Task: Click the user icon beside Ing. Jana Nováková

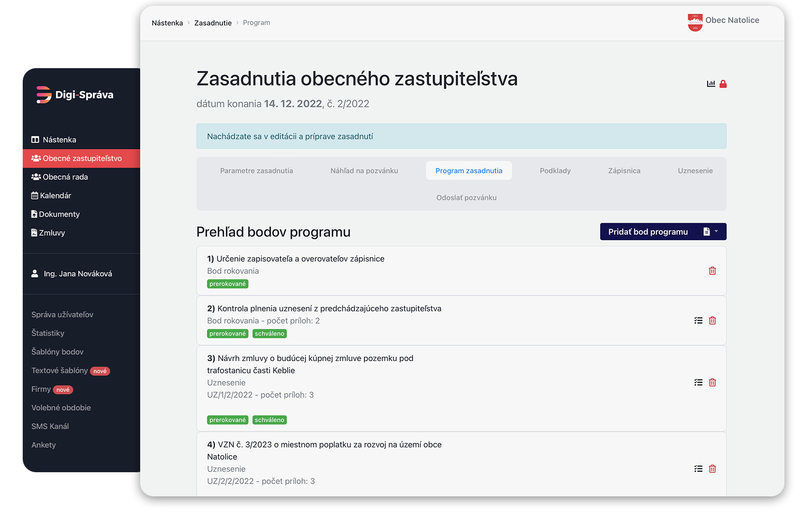Action: 35,274
